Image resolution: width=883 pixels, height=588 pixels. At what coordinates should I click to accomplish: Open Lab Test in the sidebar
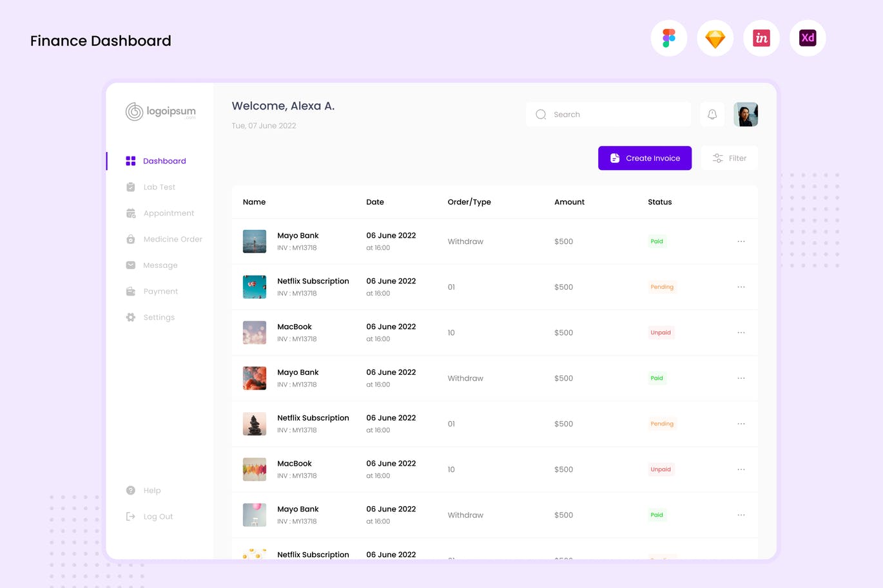(x=160, y=187)
